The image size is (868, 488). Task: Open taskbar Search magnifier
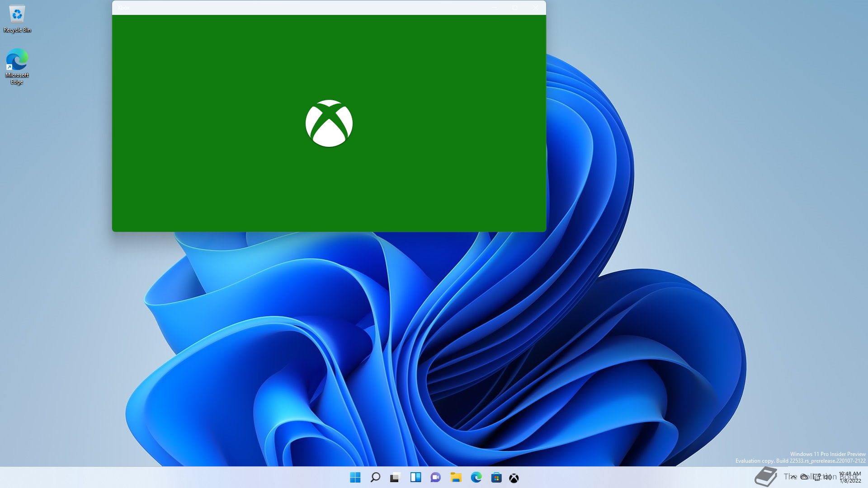tap(375, 478)
